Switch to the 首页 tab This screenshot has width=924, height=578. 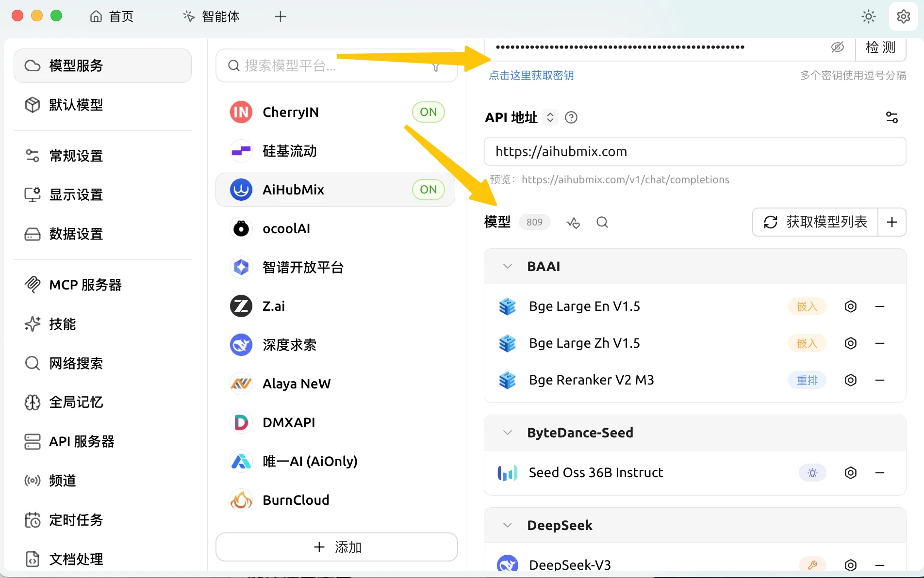[x=112, y=16]
